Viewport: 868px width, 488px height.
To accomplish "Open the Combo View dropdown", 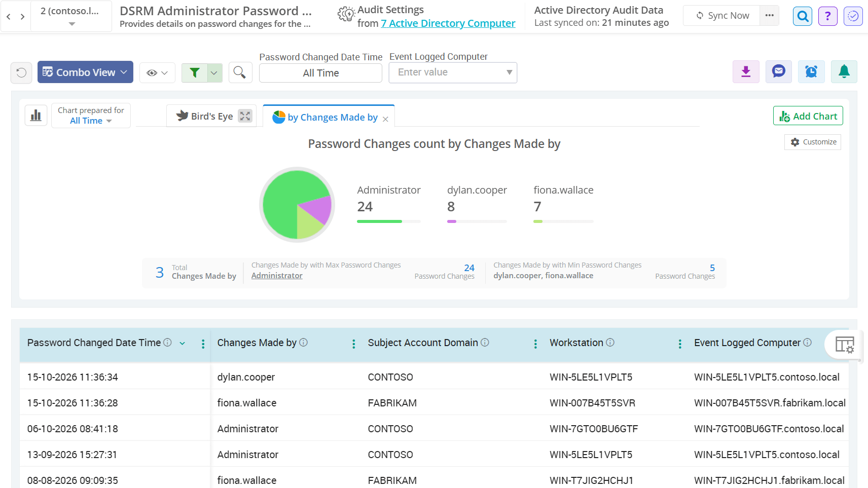I will pos(85,72).
